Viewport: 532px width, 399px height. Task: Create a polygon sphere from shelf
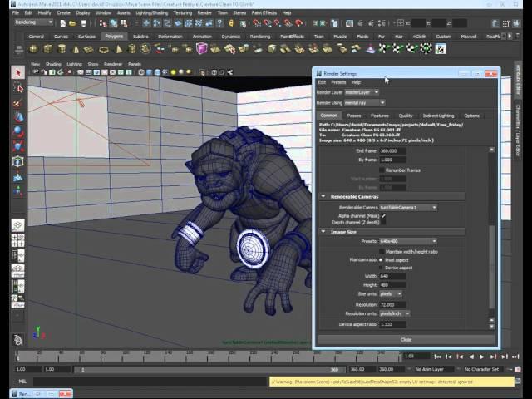point(33,49)
